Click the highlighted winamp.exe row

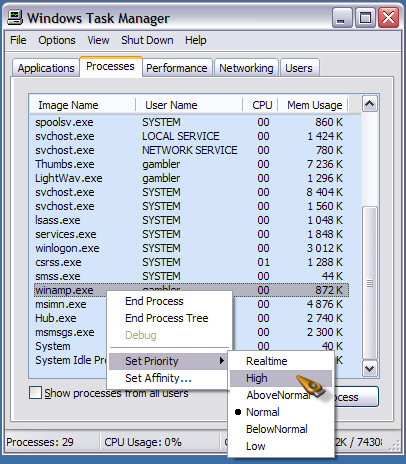click(191, 290)
